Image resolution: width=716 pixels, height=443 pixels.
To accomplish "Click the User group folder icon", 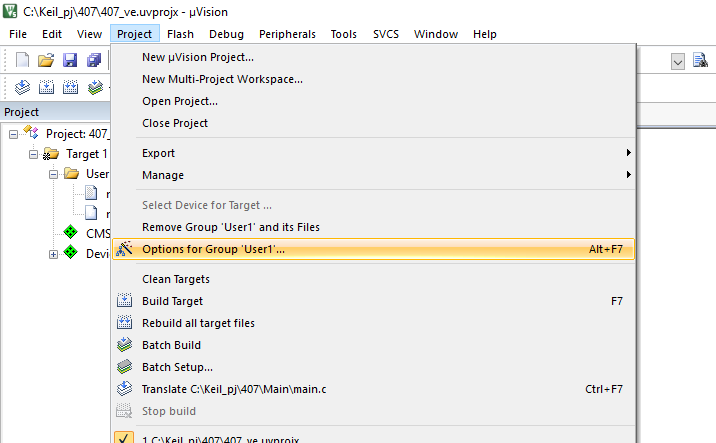I will (71, 174).
